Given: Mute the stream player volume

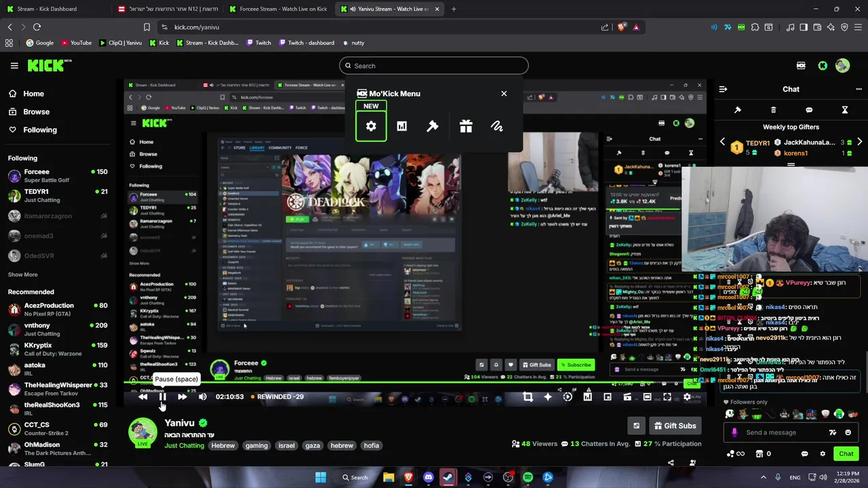Looking at the screenshot, I should click(x=202, y=397).
